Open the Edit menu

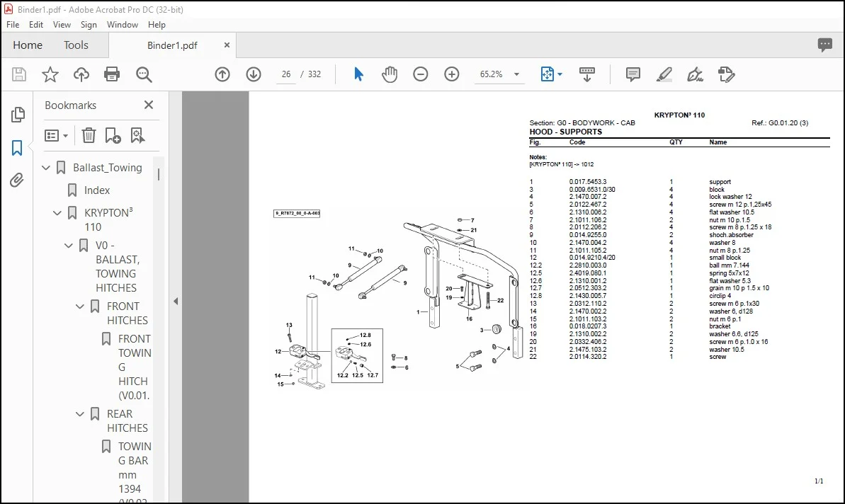36,25
